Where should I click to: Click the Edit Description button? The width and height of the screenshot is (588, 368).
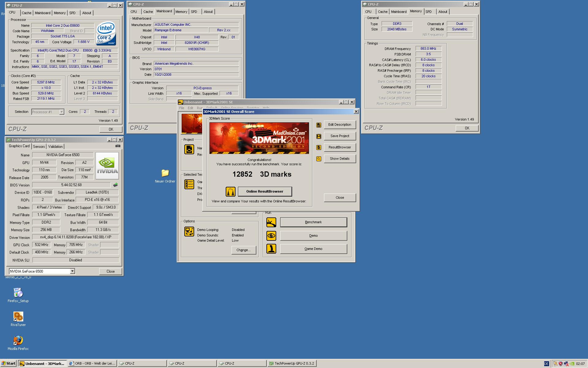click(340, 125)
